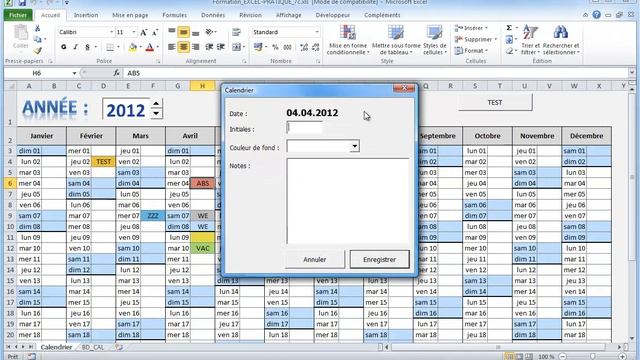Close the Calendrier dialog
Viewport: 640px width, 360px height.
[404, 88]
